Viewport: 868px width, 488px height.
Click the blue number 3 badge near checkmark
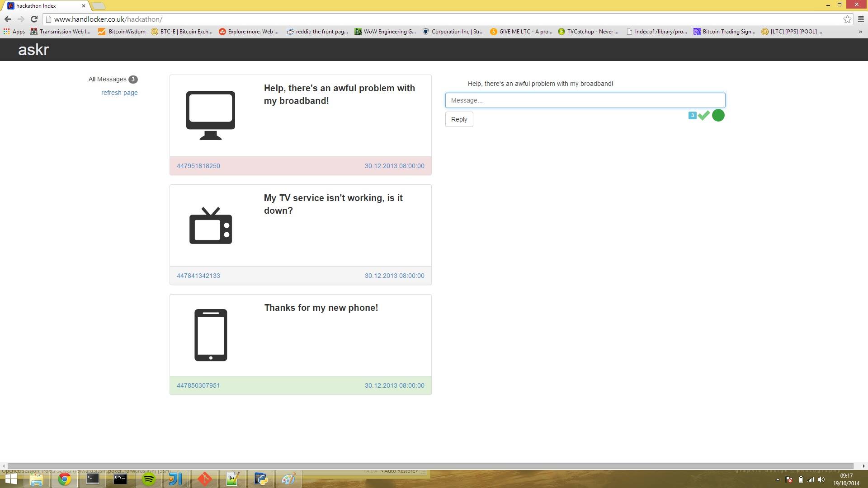tap(692, 115)
